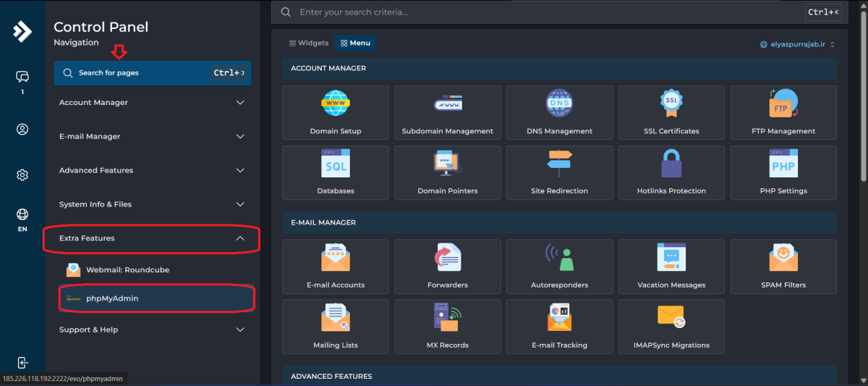Expand the Account Manager section
The height and width of the screenshot is (386, 868).
point(152,103)
